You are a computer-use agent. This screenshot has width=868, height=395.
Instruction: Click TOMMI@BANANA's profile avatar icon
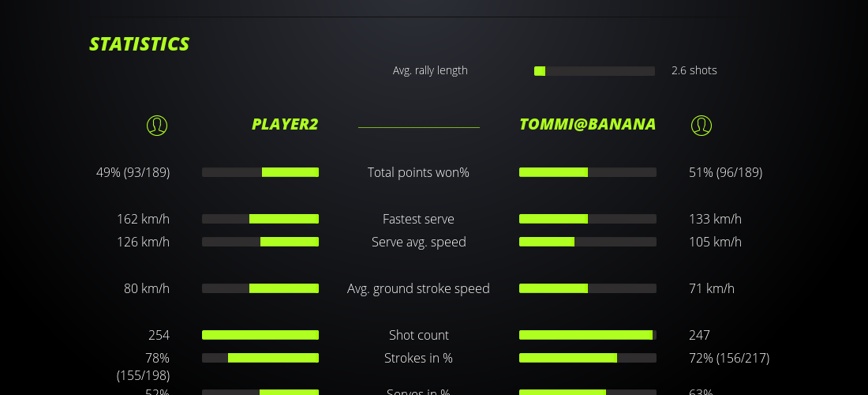pyautogui.click(x=701, y=125)
